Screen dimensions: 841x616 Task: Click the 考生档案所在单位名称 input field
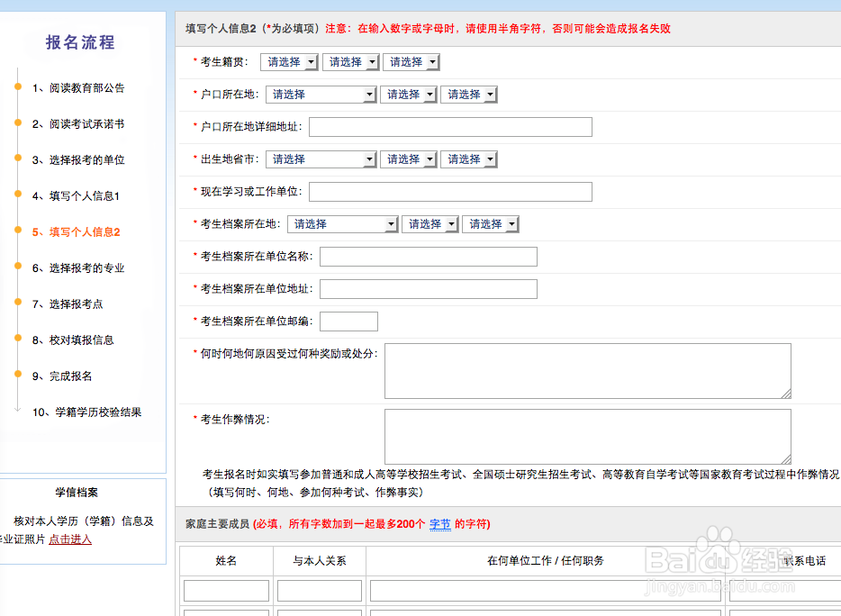coord(429,257)
